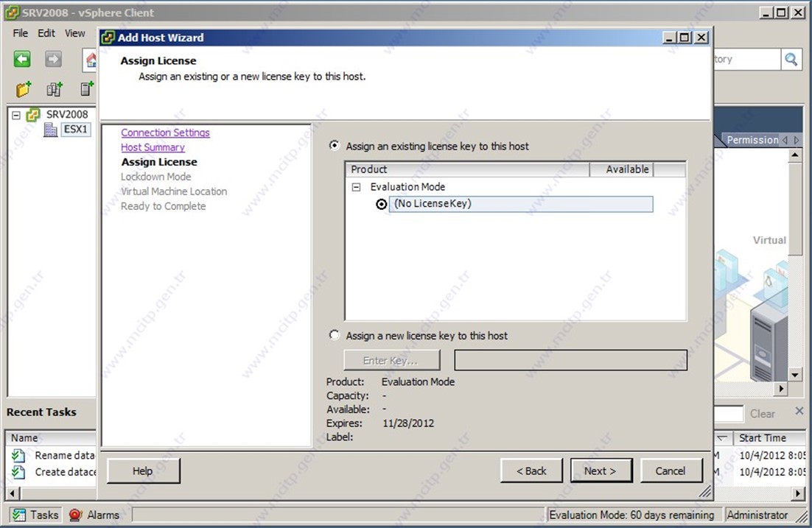The image size is (812, 528).
Task: Open the View menu
Action: pos(75,33)
